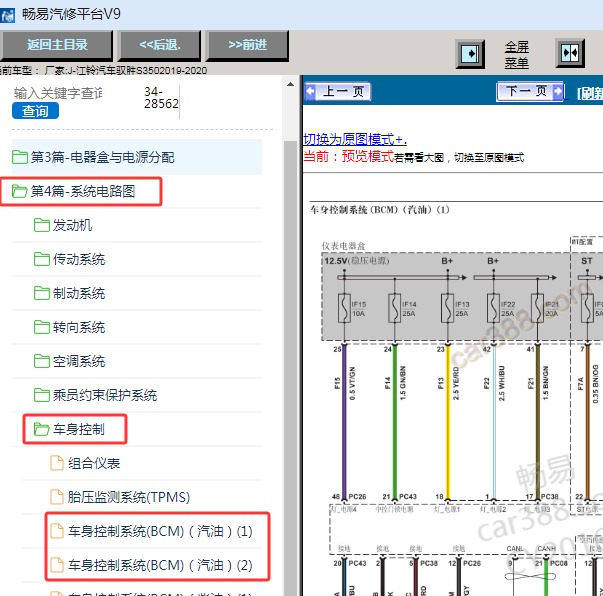This screenshot has height=596, width=603.
Task: Click the folder icon beside 传动系统
Action: [42, 259]
